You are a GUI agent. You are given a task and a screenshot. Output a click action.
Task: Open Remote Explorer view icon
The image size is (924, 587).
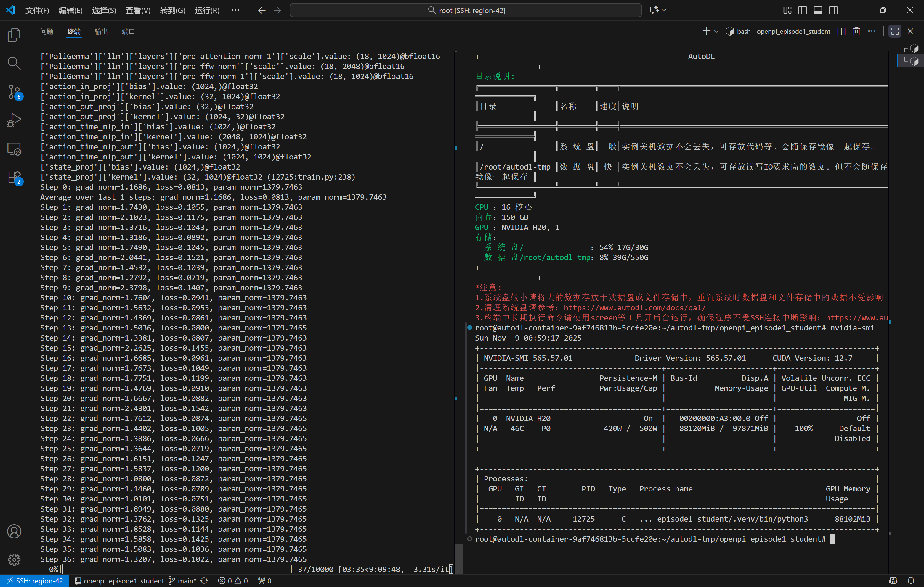pos(14,149)
